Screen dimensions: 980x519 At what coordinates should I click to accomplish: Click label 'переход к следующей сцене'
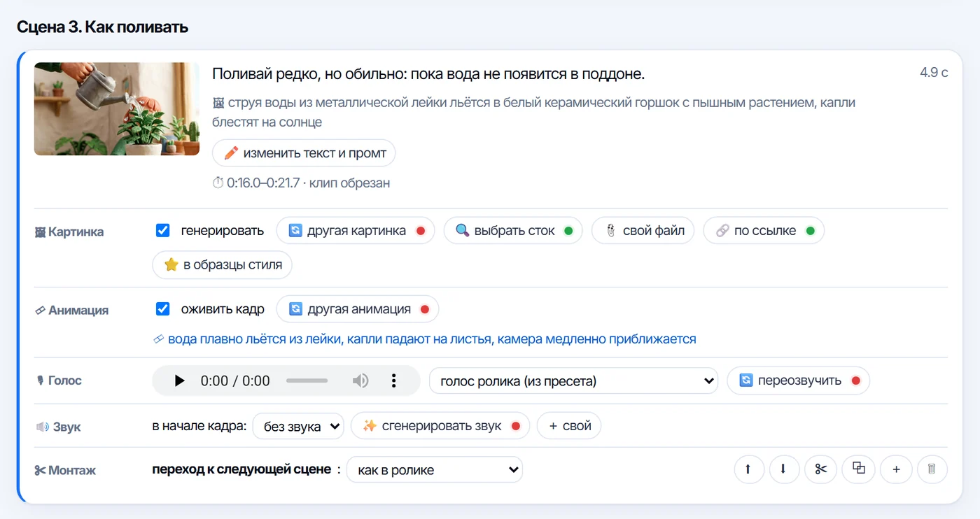point(241,469)
